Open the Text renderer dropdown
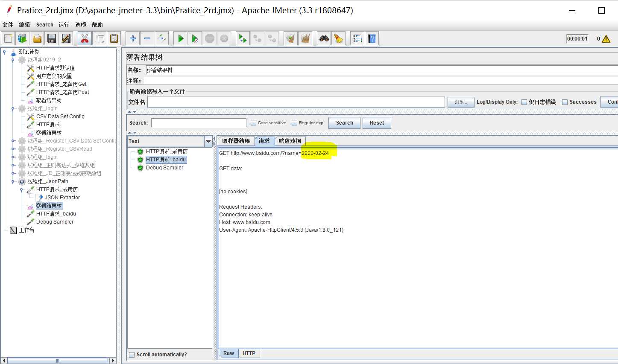618x364 pixels. point(208,141)
